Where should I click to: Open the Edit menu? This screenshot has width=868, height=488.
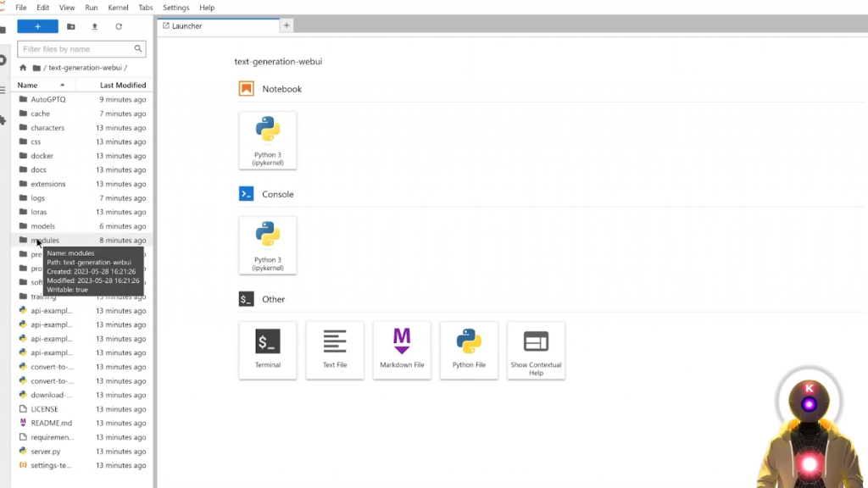click(42, 8)
